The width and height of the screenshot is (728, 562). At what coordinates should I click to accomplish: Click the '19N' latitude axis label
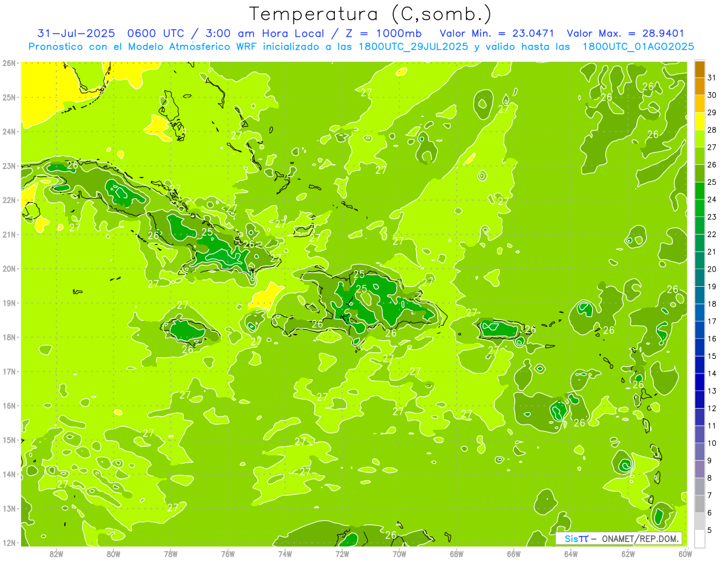coord(9,303)
